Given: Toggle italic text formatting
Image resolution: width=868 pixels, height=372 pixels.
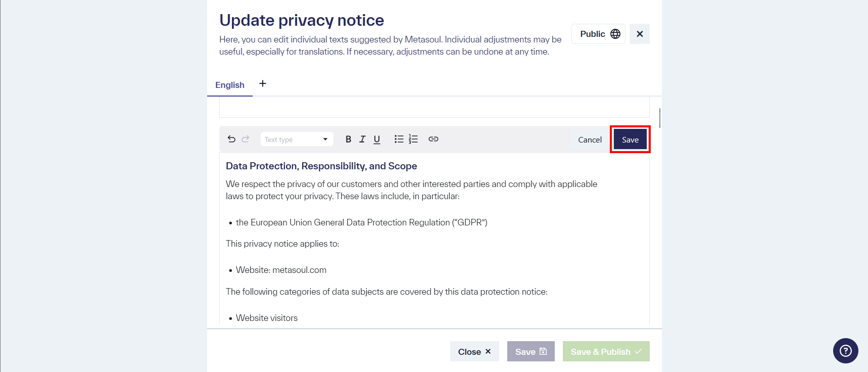Looking at the screenshot, I should pyautogui.click(x=362, y=139).
